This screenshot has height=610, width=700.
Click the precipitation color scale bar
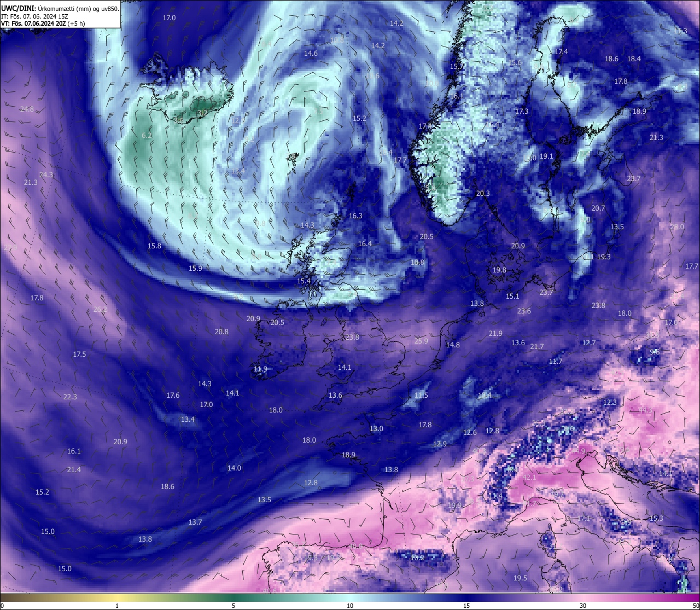point(350,597)
